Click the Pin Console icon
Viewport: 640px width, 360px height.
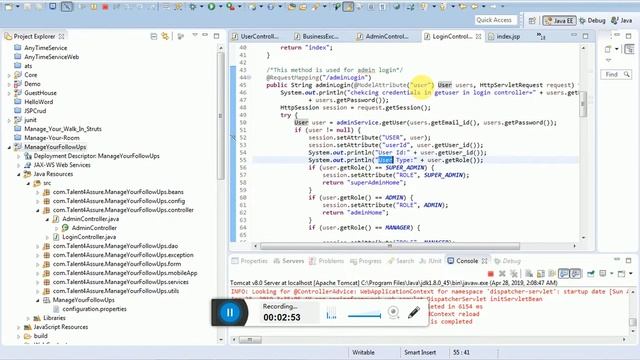[x=591, y=273]
